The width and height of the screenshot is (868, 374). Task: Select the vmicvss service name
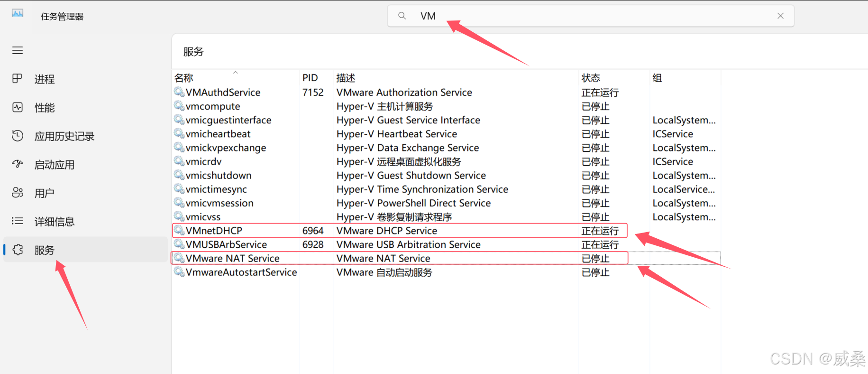203,216
